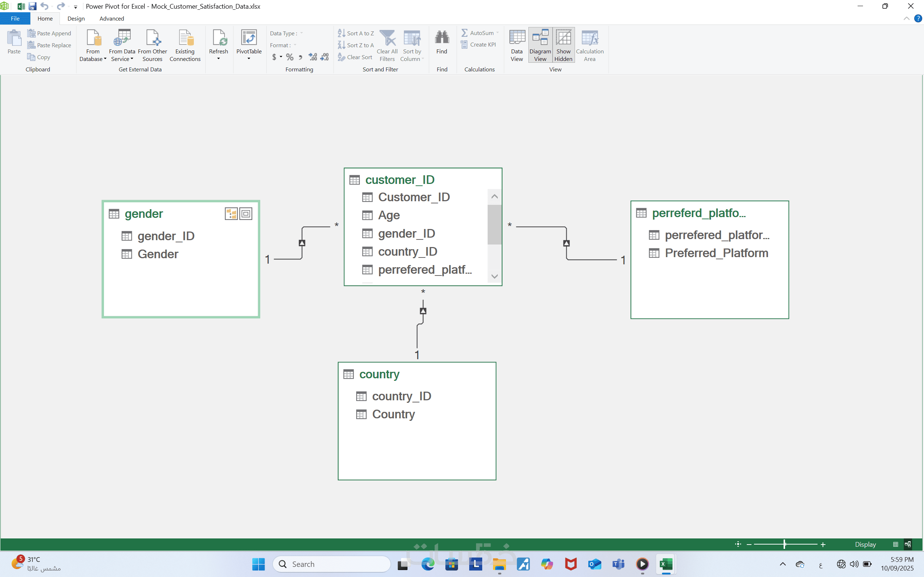The width and height of the screenshot is (924, 577).
Task: Click Fit to Screen icon in status bar
Action: pyautogui.click(x=738, y=544)
